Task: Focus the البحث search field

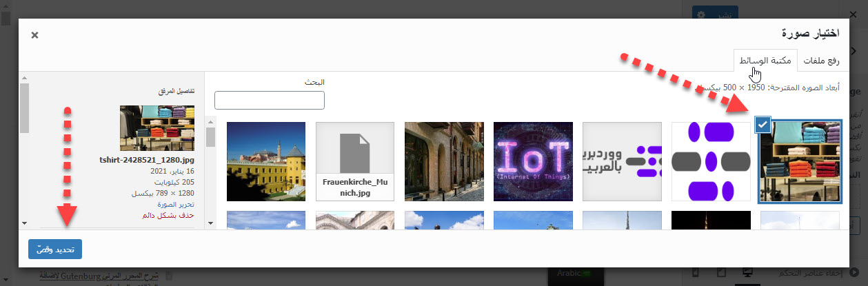Action: click(x=270, y=100)
